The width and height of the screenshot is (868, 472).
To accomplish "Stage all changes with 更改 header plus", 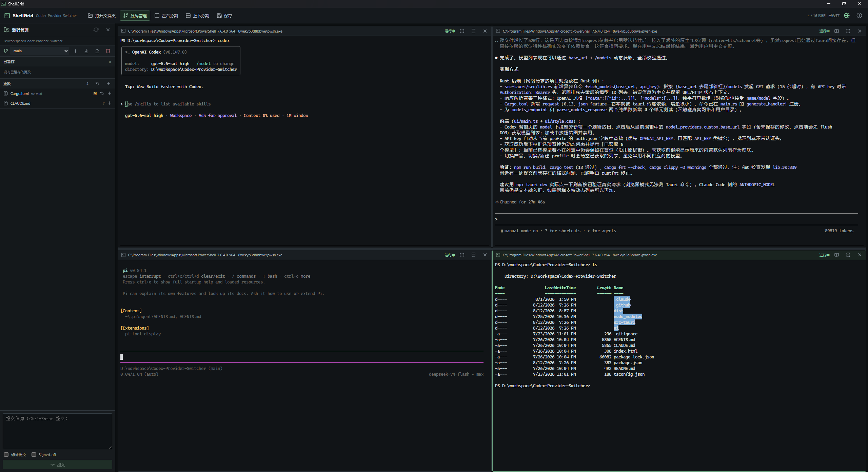I will tap(108, 83).
